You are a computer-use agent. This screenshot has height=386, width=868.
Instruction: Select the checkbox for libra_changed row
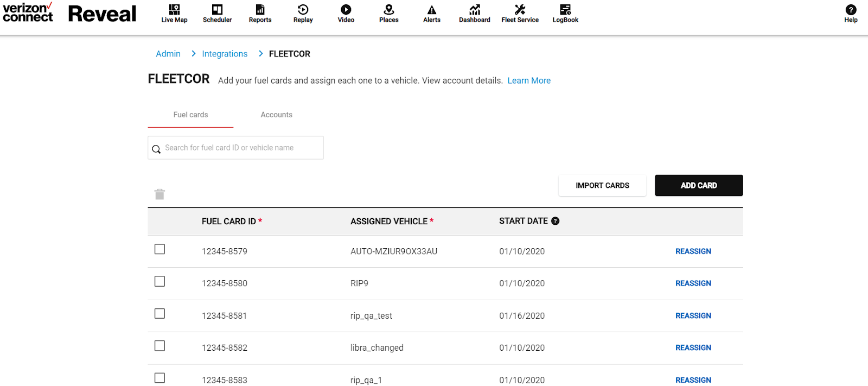(x=159, y=346)
